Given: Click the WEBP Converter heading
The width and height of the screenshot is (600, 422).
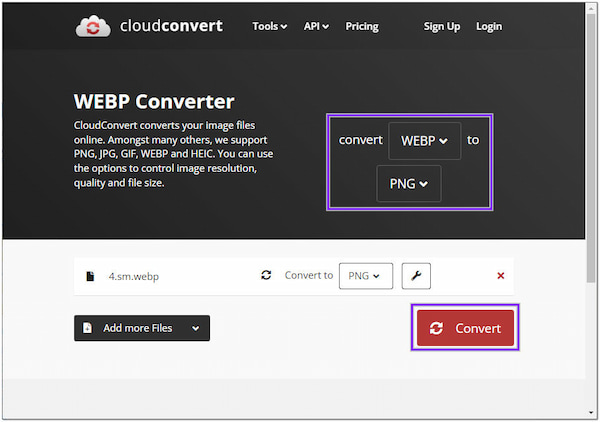Looking at the screenshot, I should click(x=154, y=102).
